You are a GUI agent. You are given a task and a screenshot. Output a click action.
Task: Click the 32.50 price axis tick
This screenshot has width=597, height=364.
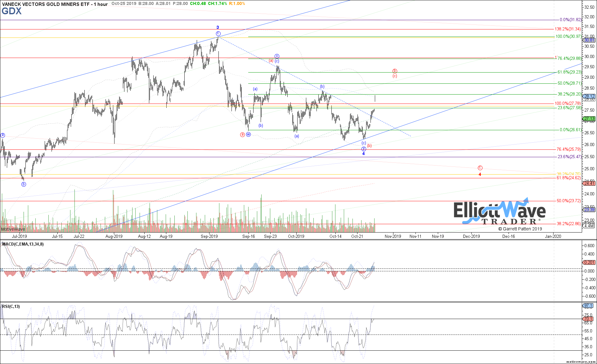589,7
